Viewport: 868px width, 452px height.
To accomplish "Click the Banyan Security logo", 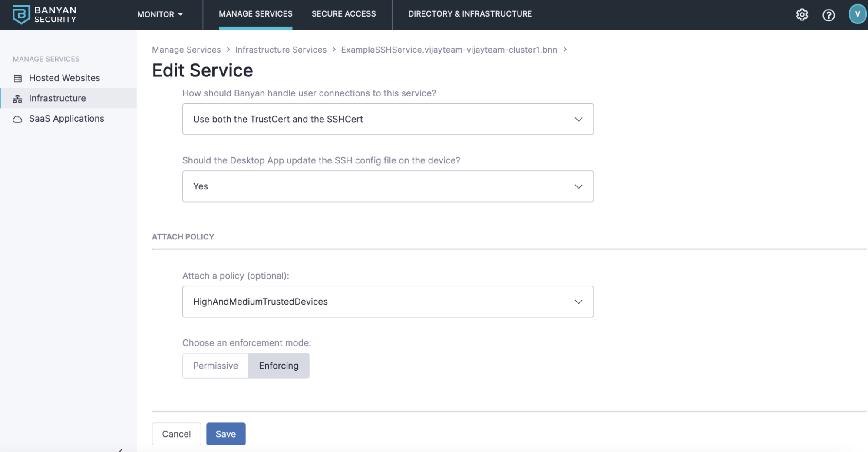I will (44, 14).
